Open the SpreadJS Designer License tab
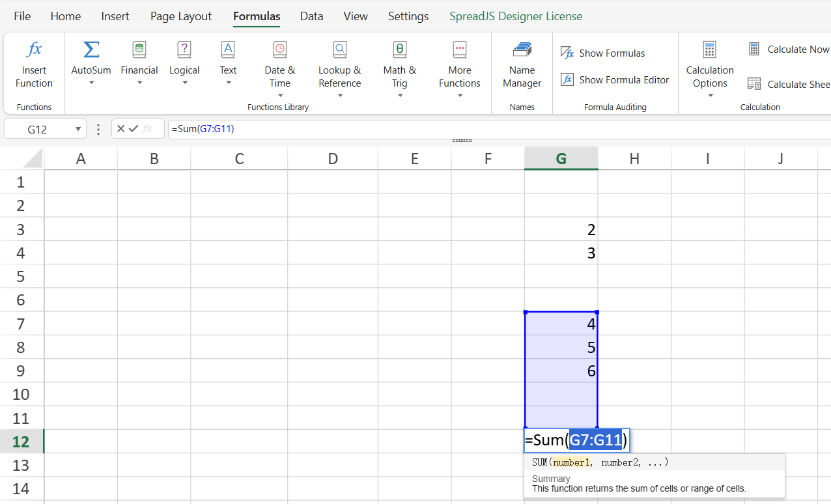 coord(516,16)
